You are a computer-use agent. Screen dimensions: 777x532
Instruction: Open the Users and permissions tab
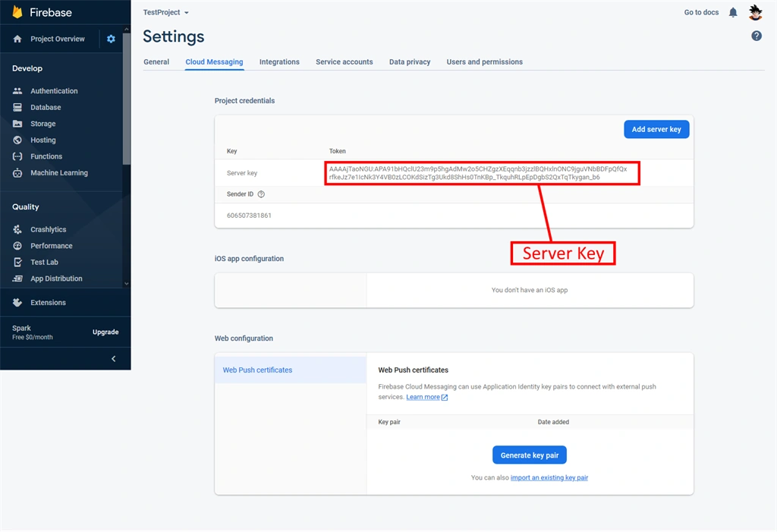(484, 62)
